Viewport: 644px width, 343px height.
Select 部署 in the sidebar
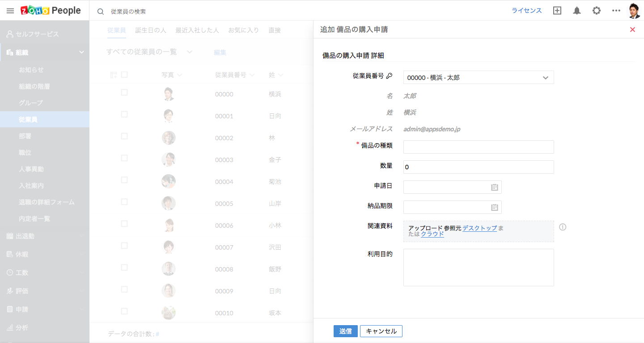tap(25, 136)
